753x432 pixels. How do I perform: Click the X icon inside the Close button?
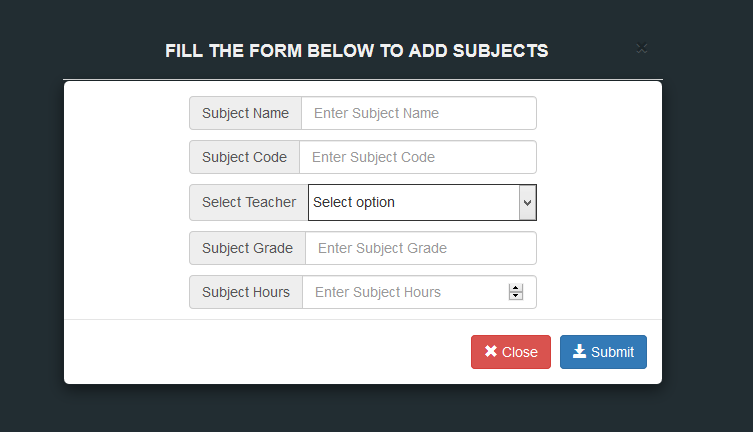click(x=491, y=351)
